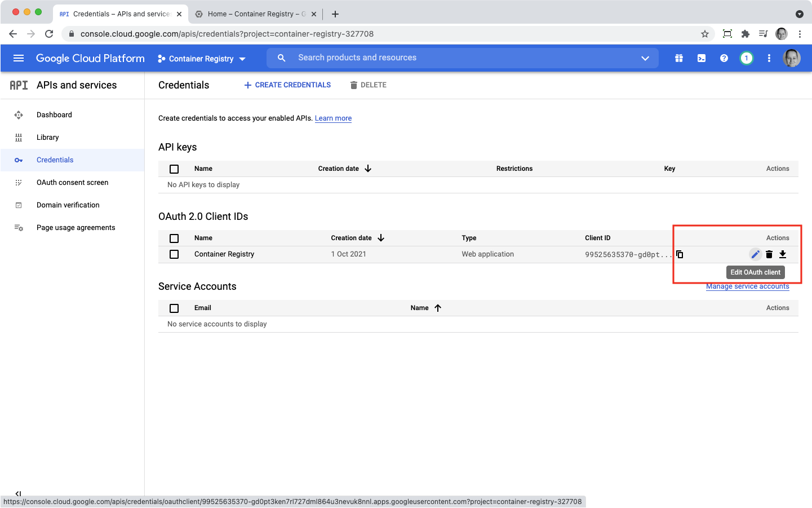Click CREATE CREDENTIALS button
The width and height of the screenshot is (812, 508).
[287, 85]
